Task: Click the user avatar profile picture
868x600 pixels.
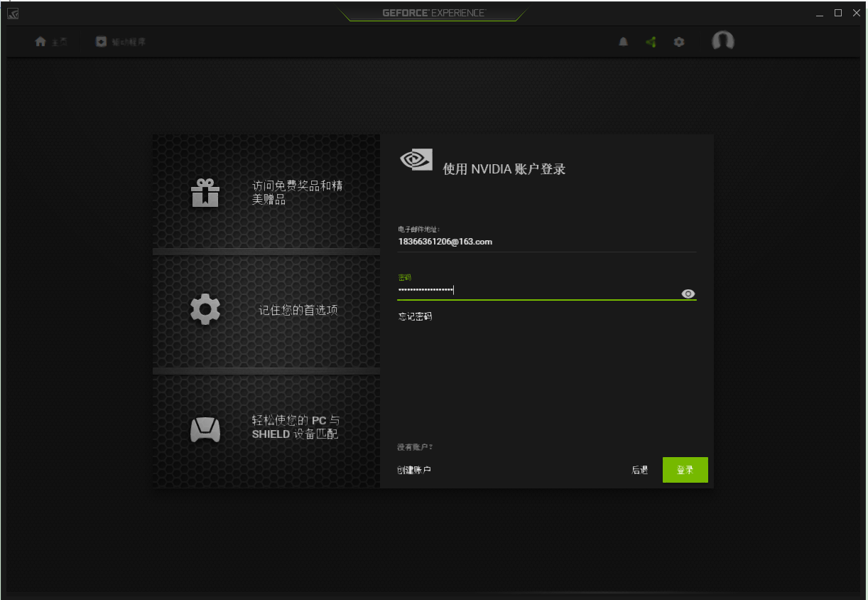Action: click(722, 41)
